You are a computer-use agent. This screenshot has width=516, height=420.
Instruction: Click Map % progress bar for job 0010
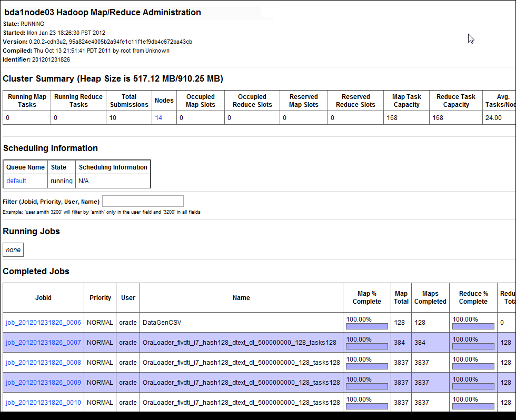(x=366, y=406)
